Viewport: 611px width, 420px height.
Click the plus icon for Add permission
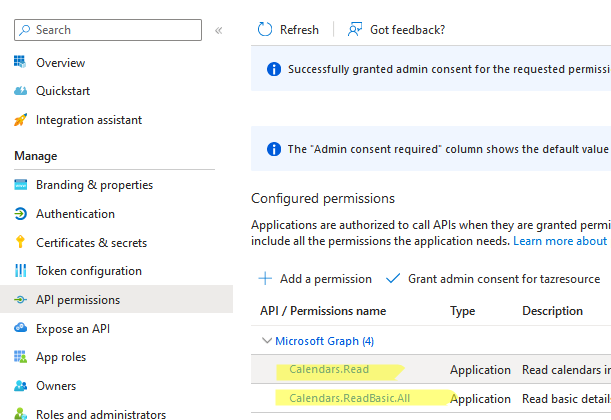[265, 279]
